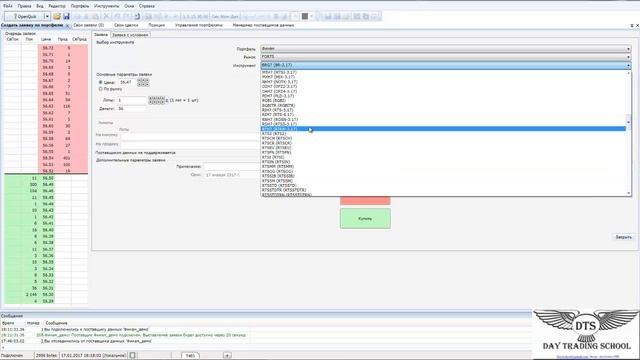The height and width of the screenshot is (360, 640).
Task: Switch to 'Управление портфелями' tab
Action: click(x=199, y=25)
